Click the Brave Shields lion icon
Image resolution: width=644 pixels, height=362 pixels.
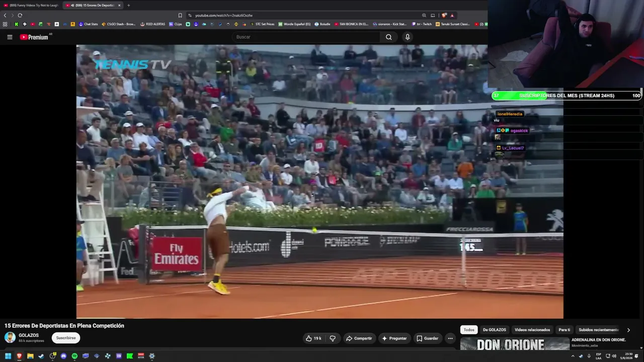(x=444, y=16)
